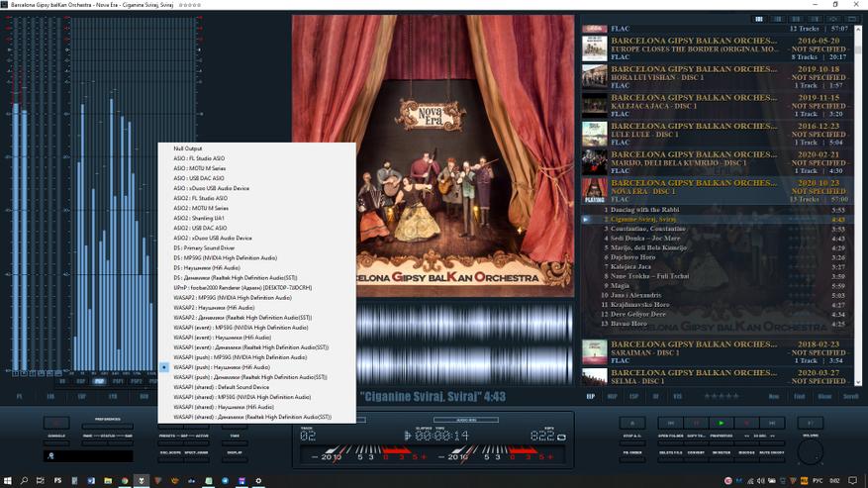Select track "Djelem, Djelem" row 13 "Bavno Horo"
This screenshot has width=868, height=488.
tap(628, 324)
